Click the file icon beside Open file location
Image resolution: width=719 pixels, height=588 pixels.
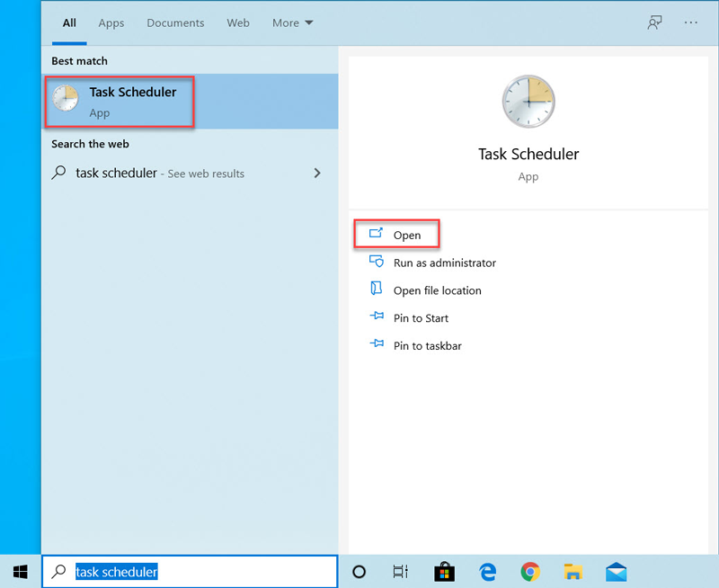pos(376,288)
